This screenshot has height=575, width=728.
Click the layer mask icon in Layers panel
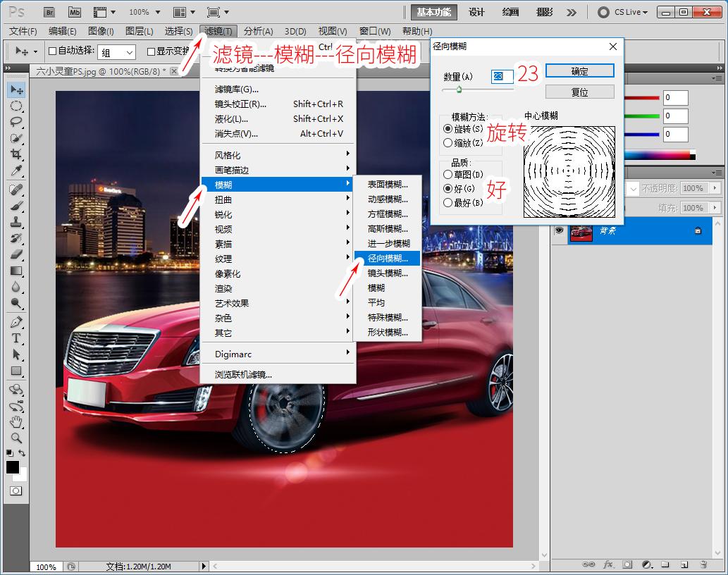click(x=627, y=564)
